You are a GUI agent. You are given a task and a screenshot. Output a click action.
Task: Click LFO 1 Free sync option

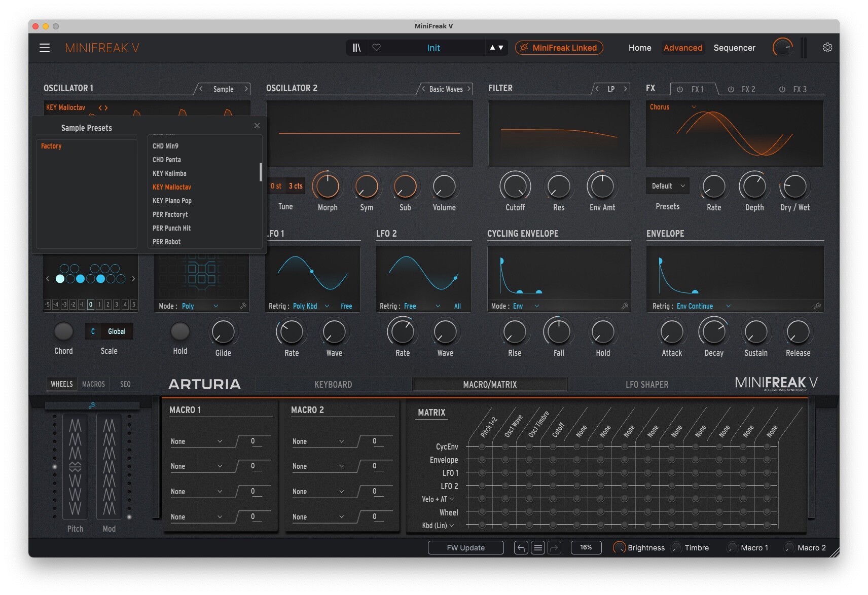pyautogui.click(x=346, y=306)
